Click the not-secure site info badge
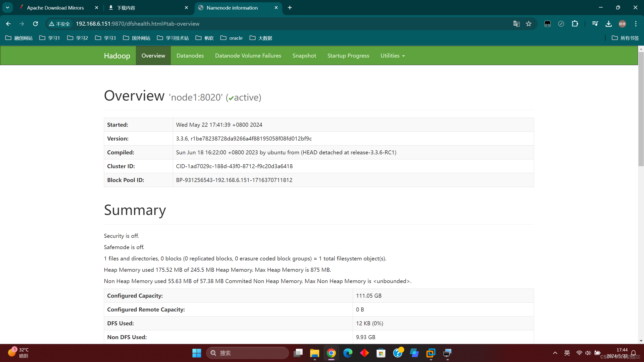 pyautogui.click(x=60, y=24)
